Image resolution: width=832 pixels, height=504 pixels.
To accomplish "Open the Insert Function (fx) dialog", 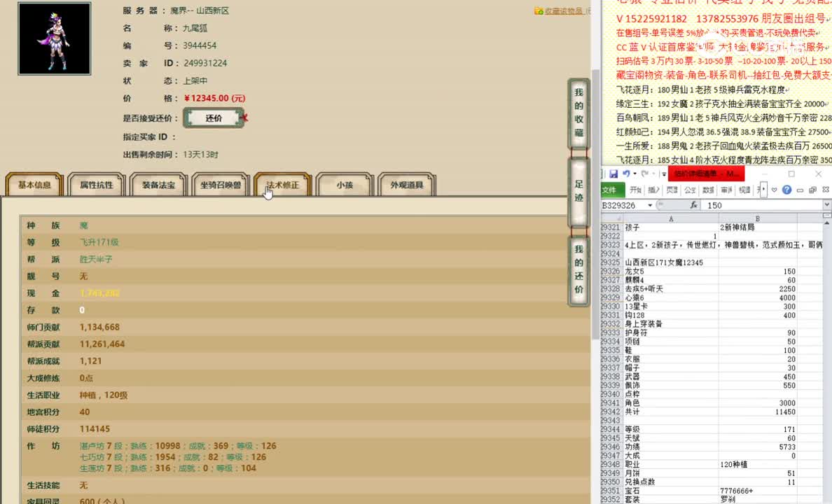I will coord(695,204).
